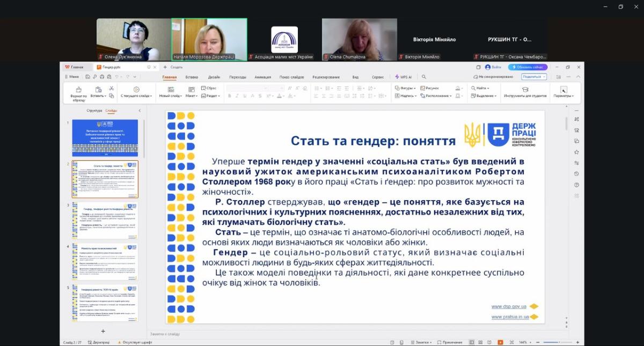This screenshot has height=346, width=644.
Task: Open the www.pratsia.in.ua link on slide
Action: coord(510,316)
